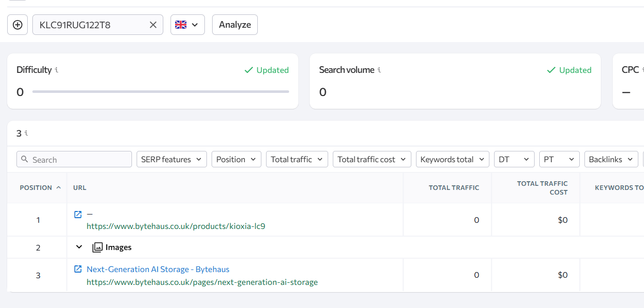644x308 pixels.
Task: Open Next-Generation AI Storage - Bytehaus link
Action: pos(158,269)
